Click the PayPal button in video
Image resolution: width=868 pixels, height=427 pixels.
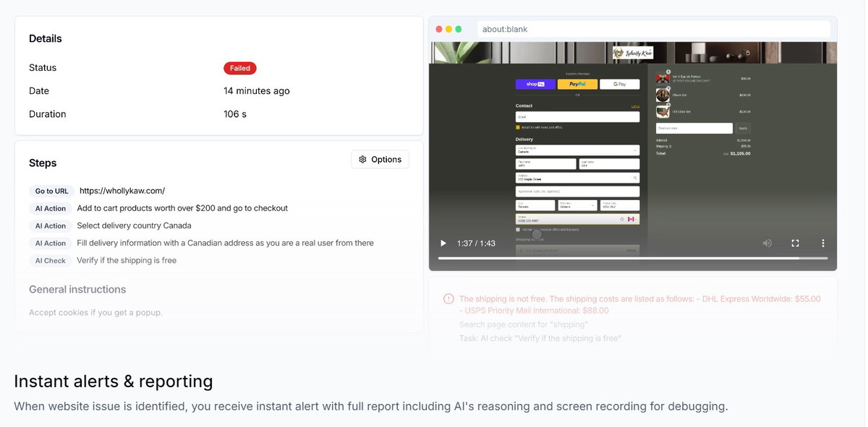[577, 84]
